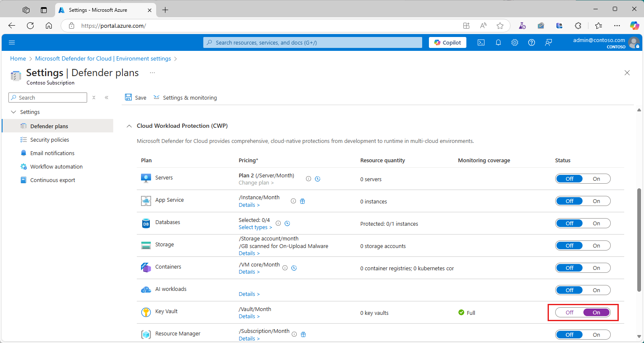
Task: Open the help question mark icon
Action: click(532, 42)
